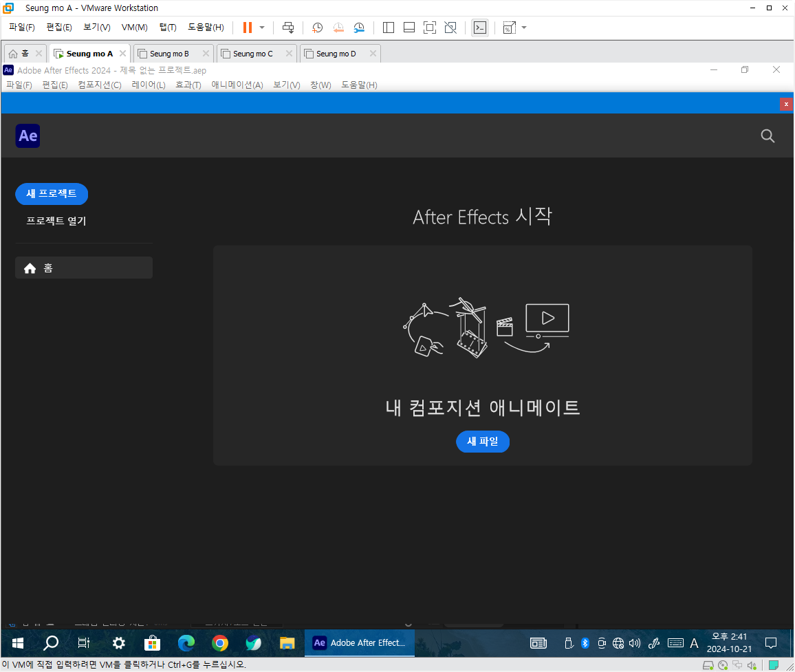Select the 홈 item in the sidebar
795x672 pixels.
coord(84,268)
